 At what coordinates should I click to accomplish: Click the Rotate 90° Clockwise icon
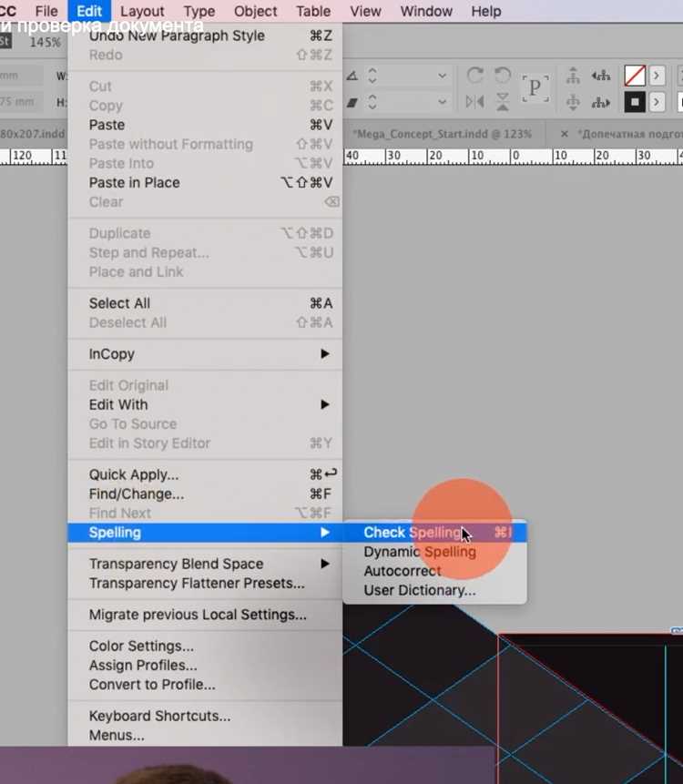point(474,76)
